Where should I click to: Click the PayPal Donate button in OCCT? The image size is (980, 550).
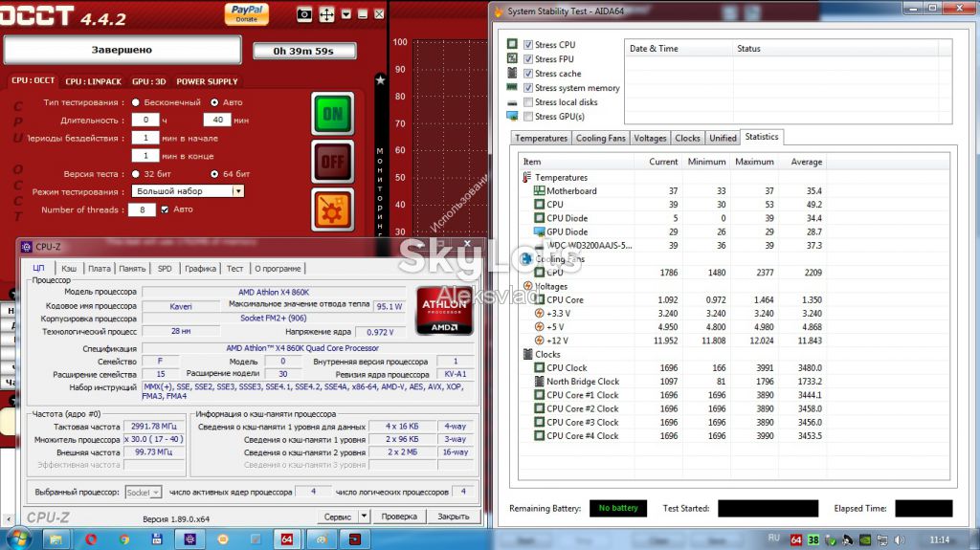click(246, 13)
